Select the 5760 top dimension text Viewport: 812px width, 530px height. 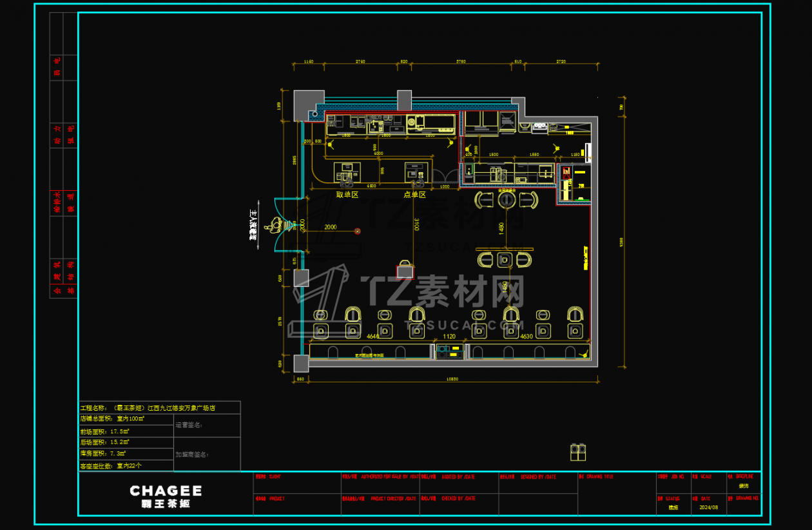tap(461, 61)
